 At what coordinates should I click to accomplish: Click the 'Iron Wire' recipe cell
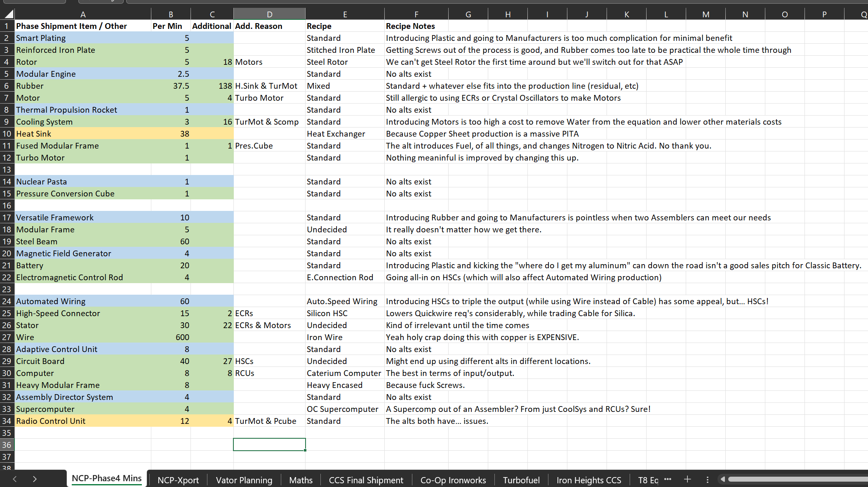click(345, 337)
